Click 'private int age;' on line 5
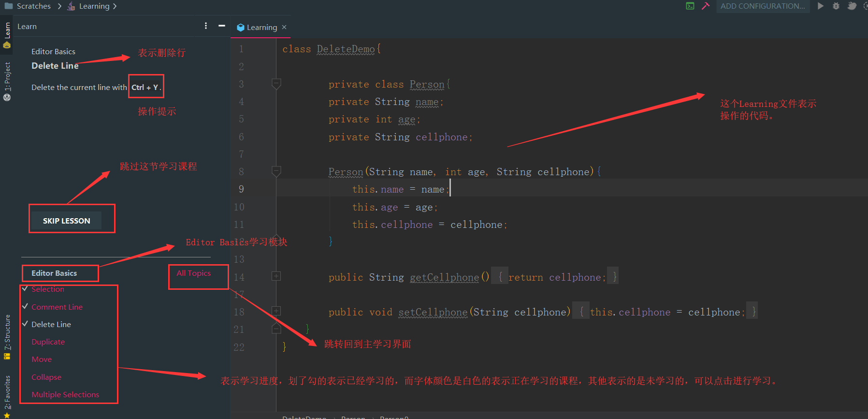This screenshot has height=419, width=868. click(x=375, y=119)
